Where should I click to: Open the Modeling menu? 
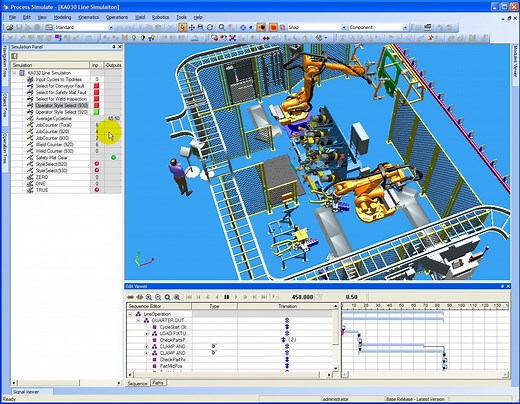pos(62,17)
